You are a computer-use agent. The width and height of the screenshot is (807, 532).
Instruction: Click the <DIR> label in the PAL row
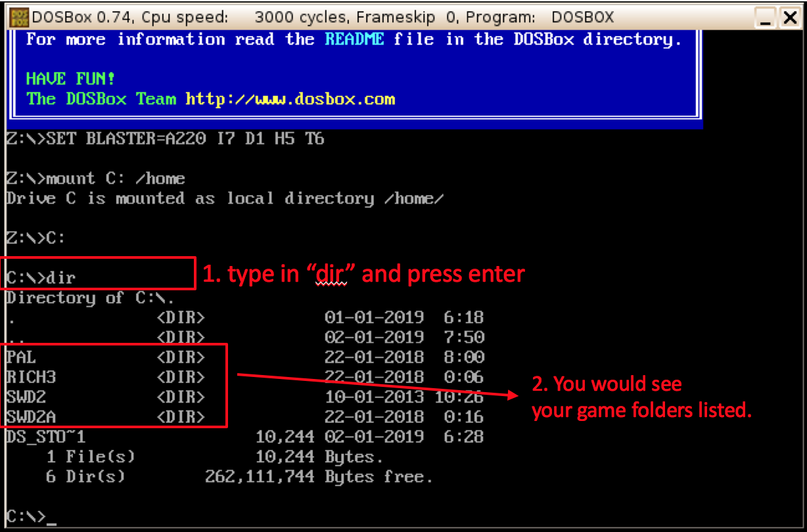(181, 357)
